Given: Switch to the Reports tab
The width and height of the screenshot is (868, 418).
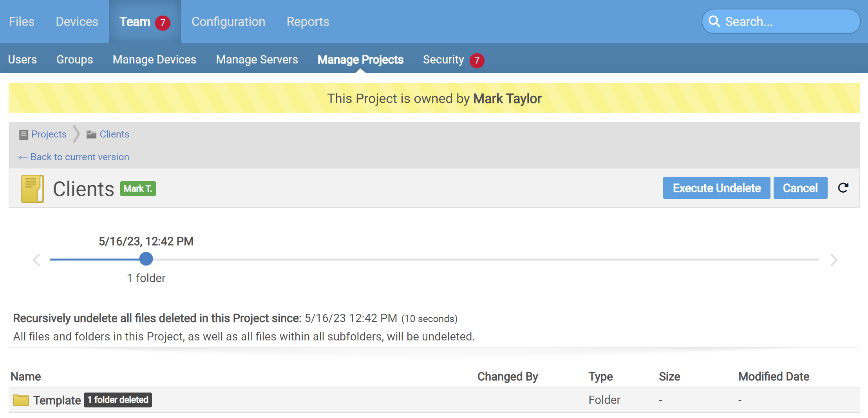Looking at the screenshot, I should (307, 22).
